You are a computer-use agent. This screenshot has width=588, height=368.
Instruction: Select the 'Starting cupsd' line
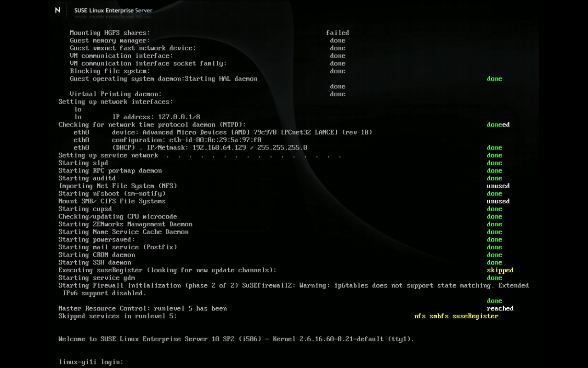click(x=85, y=209)
